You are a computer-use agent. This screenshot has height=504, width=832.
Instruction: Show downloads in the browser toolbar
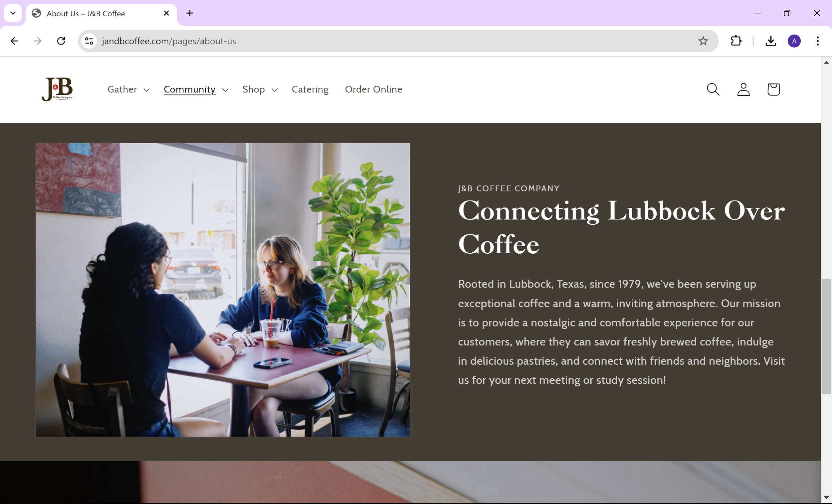coord(770,41)
